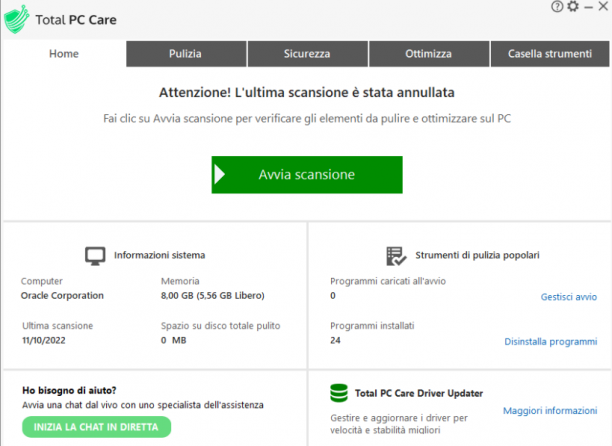The width and height of the screenshot is (612, 446).
Task: Click the 'Computer' label in system info
Action: (42, 281)
